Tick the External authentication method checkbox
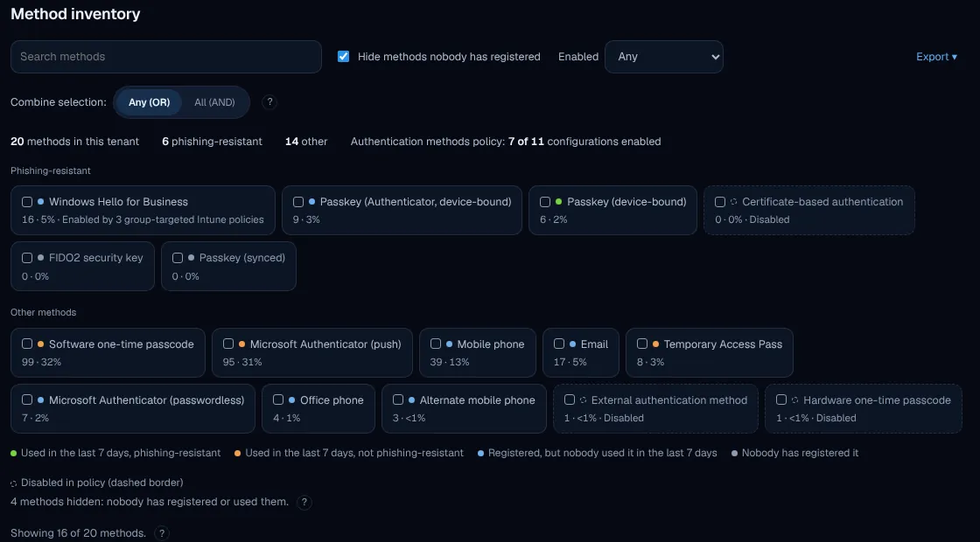The width and height of the screenshot is (980, 542). pos(570,400)
